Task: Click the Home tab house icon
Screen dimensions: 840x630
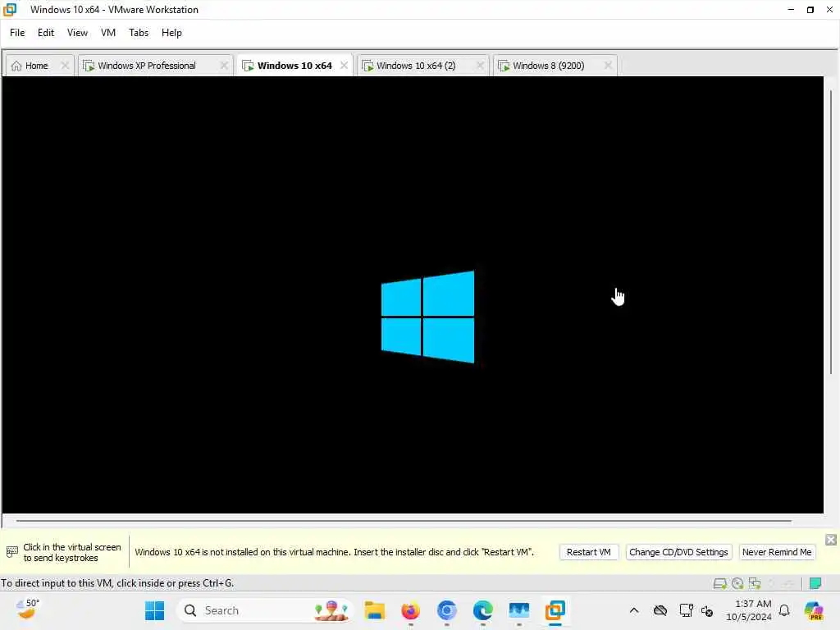Action: point(16,66)
